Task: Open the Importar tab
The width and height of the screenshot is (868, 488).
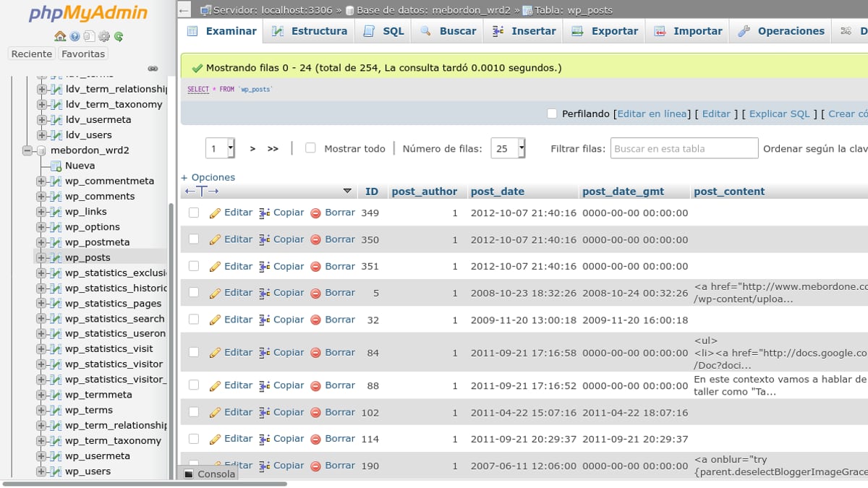Action: point(688,31)
